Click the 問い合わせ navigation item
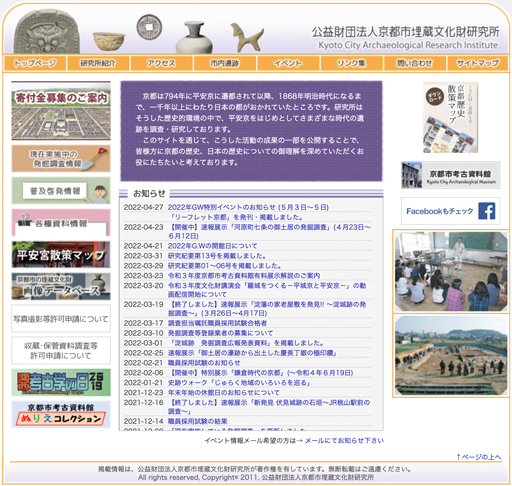Image resolution: width=512 pixels, height=486 pixels. pyautogui.click(x=415, y=63)
